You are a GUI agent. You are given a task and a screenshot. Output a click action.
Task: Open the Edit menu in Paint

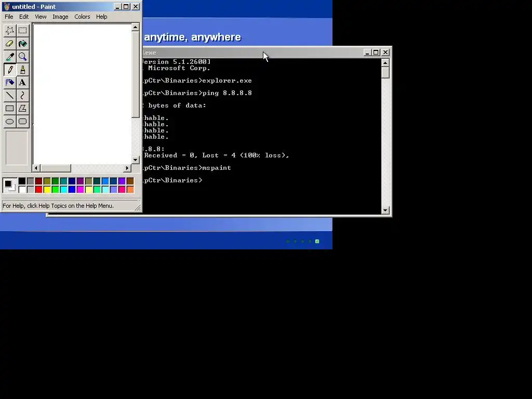24,17
